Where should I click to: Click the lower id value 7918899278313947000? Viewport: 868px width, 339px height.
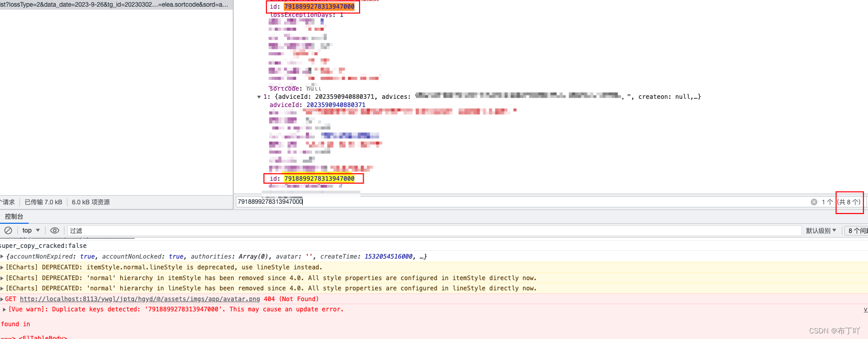(319, 179)
